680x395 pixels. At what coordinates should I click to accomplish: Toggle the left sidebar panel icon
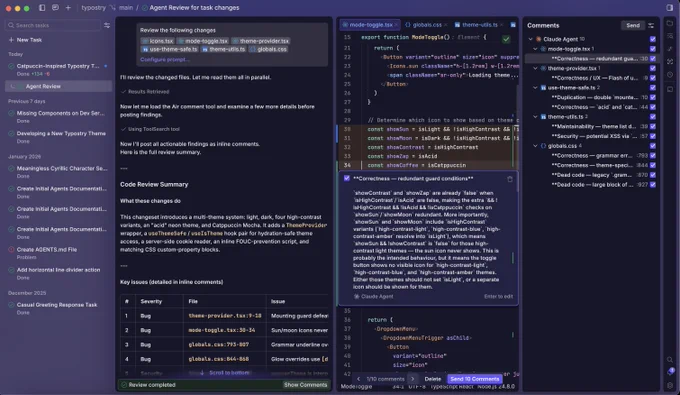tap(42, 8)
